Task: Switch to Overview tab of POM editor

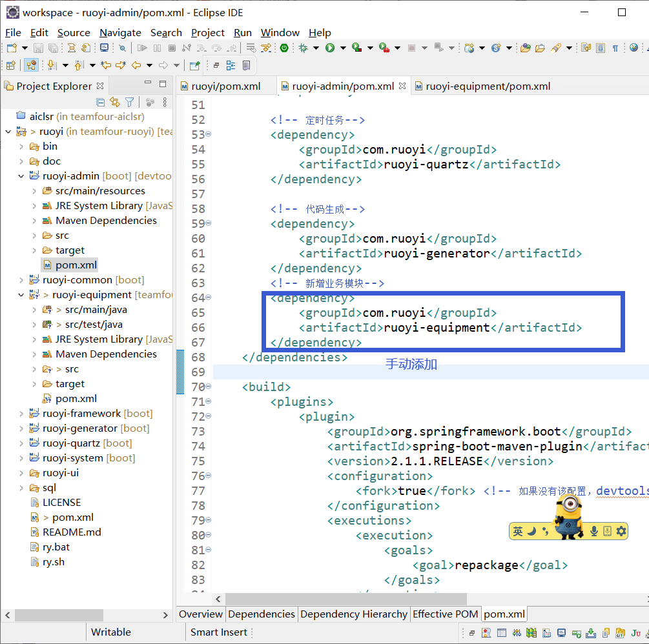Action: [200, 614]
